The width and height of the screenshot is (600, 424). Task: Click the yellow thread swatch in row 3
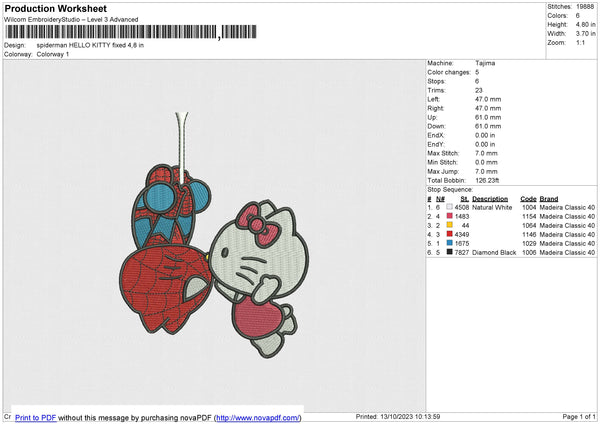coord(449,225)
